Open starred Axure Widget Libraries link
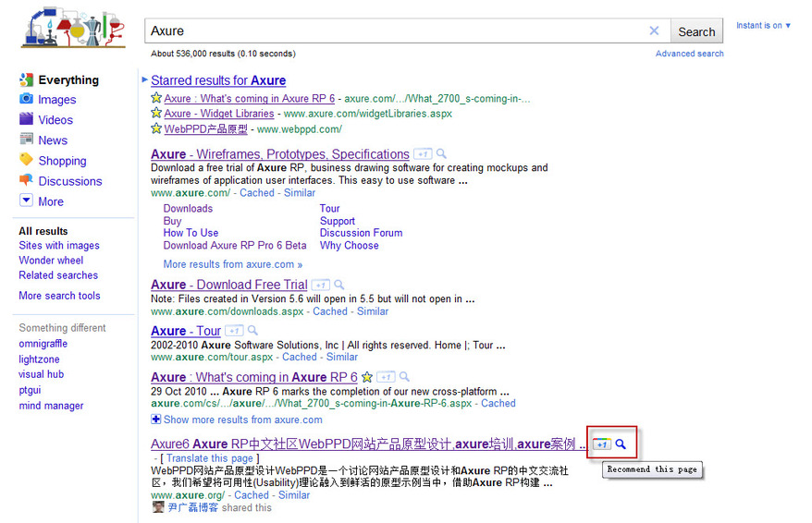 click(x=219, y=114)
